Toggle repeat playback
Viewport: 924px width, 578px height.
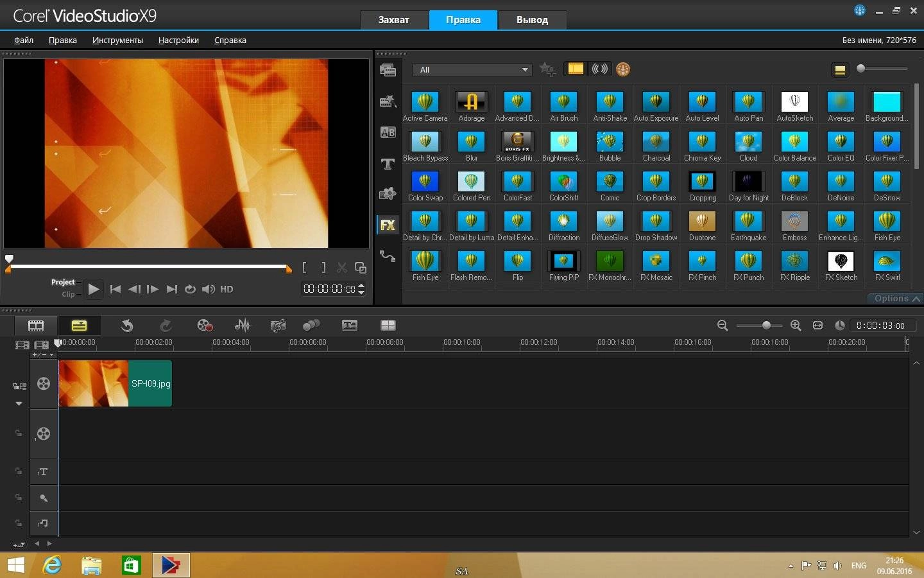click(190, 289)
